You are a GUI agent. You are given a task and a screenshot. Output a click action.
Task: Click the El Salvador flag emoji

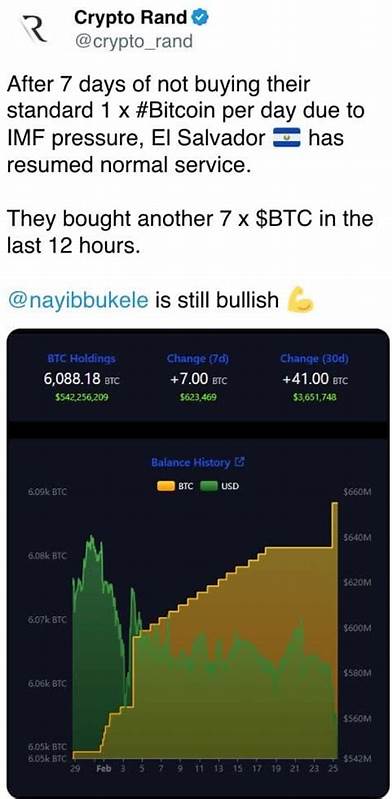pos(288,139)
